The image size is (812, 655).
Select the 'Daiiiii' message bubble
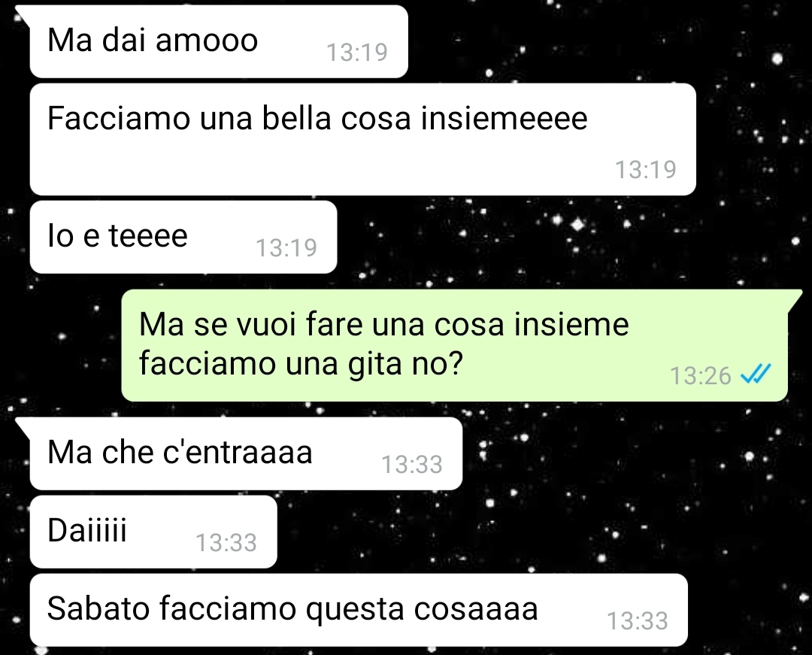click(x=153, y=532)
